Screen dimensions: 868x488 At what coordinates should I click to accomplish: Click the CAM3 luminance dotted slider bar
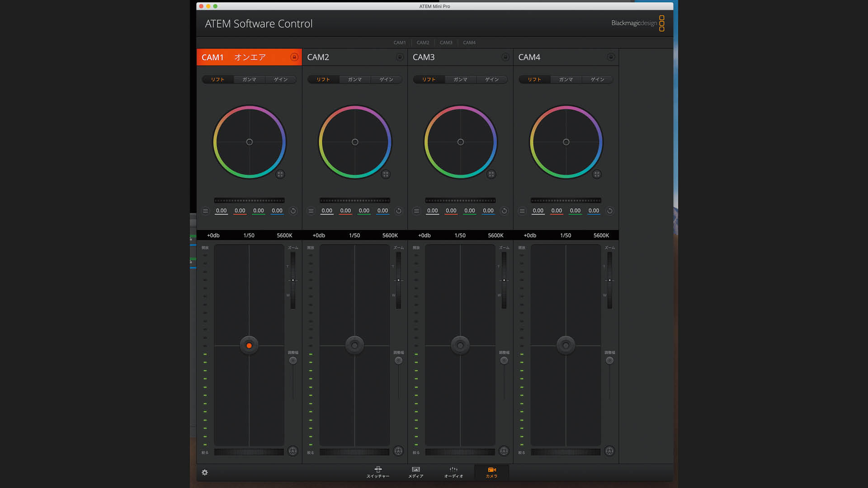pyautogui.click(x=460, y=201)
